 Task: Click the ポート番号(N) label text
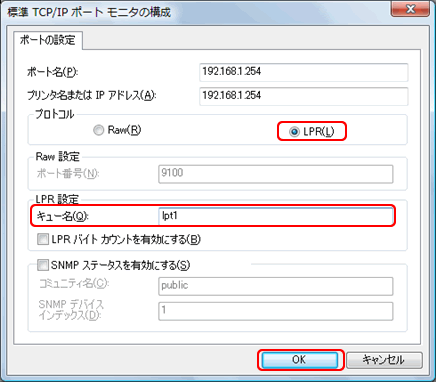click(68, 174)
